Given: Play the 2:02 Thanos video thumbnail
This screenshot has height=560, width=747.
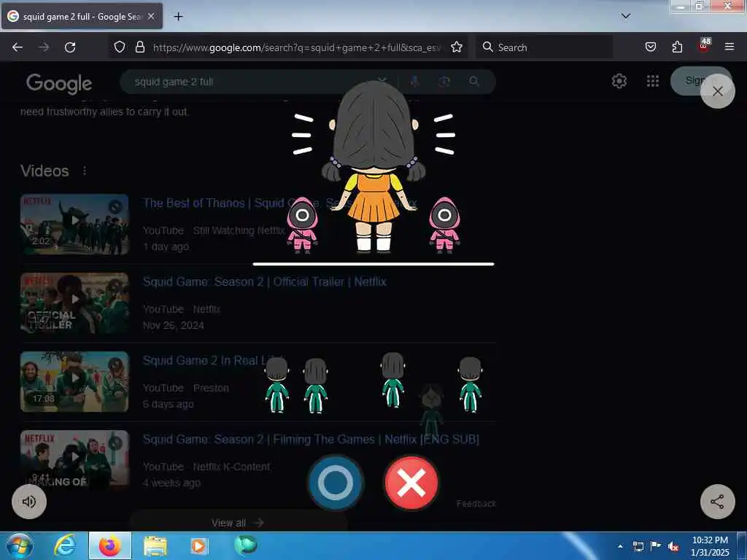Looking at the screenshot, I should (74, 225).
